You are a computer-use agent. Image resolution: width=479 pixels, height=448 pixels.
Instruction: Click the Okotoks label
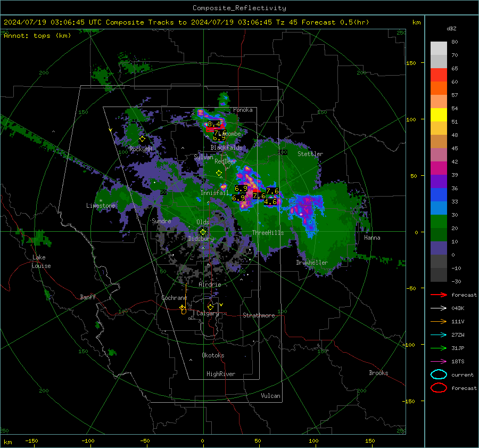(x=213, y=355)
